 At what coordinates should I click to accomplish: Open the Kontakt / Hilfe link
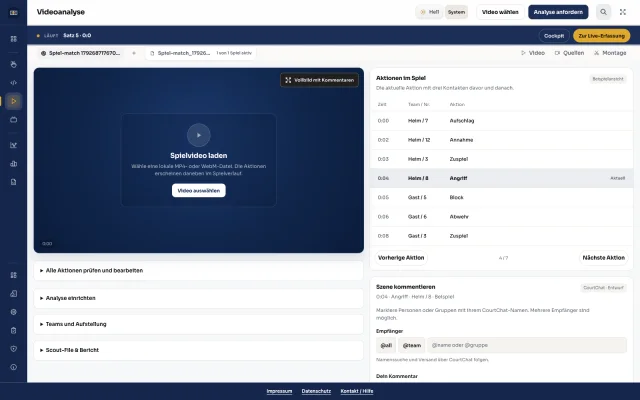pyautogui.click(x=357, y=391)
